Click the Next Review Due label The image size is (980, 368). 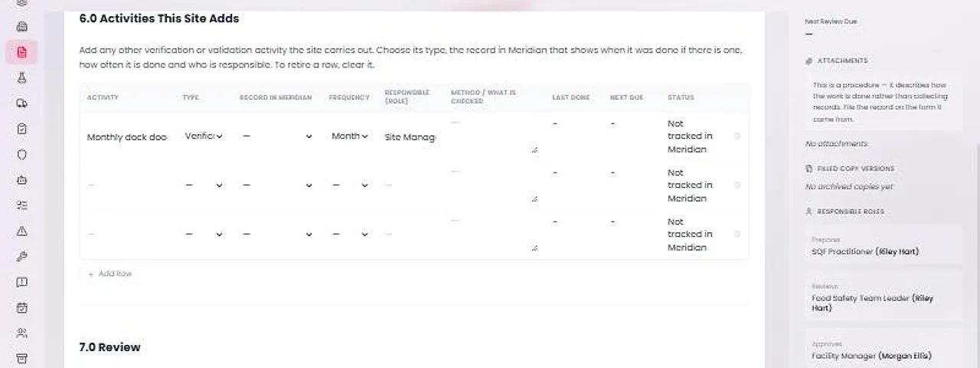[x=831, y=21]
